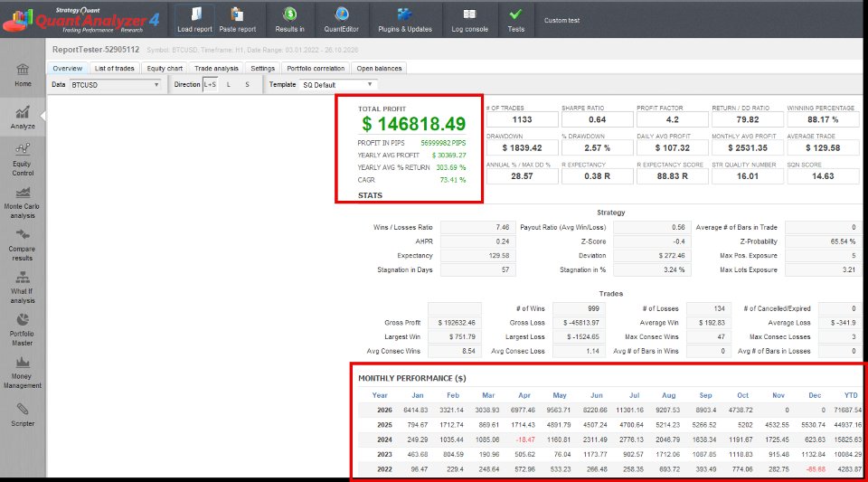Show the Log console
The image size is (868, 482).
(x=469, y=20)
